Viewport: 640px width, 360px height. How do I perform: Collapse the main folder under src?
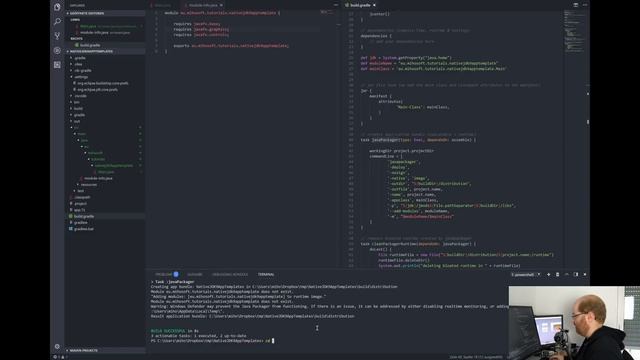82,133
